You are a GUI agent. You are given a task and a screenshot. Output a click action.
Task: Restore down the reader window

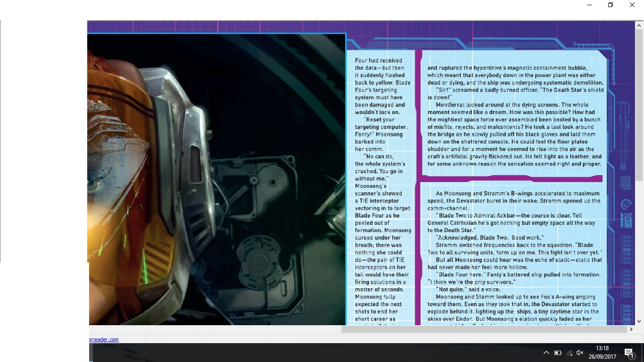coord(611,5)
